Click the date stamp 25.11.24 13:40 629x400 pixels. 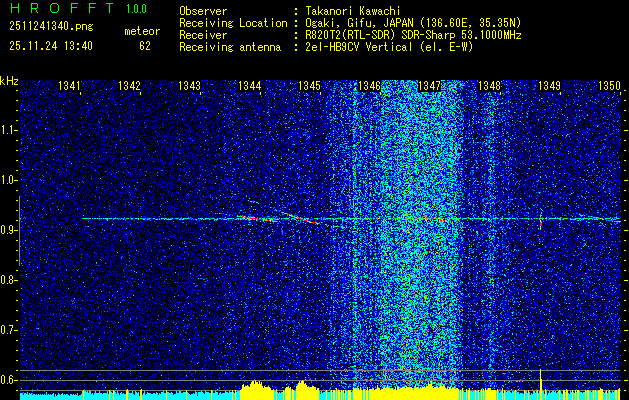tap(51, 46)
